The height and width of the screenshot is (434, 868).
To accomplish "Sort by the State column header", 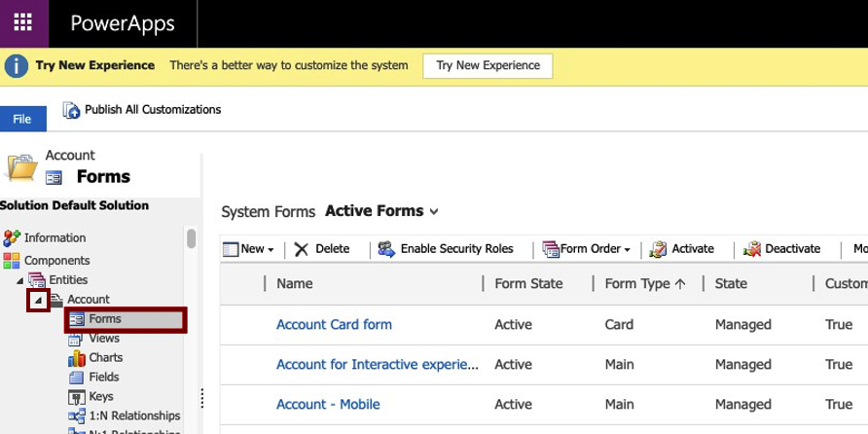I will point(731,283).
